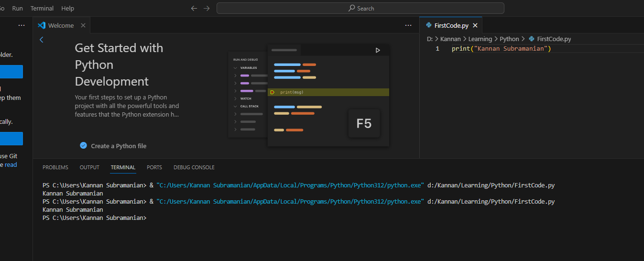Screen dimensions: 644x261
Task: Click the read link in the sidebar
Action: click(11, 165)
